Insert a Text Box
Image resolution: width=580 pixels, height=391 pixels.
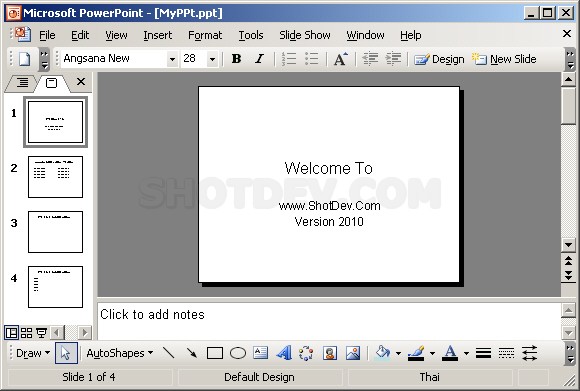pyautogui.click(x=260, y=353)
